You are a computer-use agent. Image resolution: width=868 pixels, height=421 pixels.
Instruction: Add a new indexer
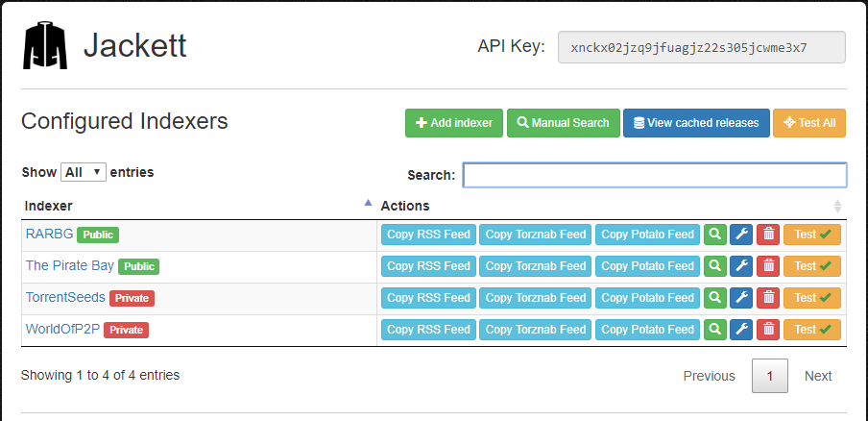(x=454, y=123)
